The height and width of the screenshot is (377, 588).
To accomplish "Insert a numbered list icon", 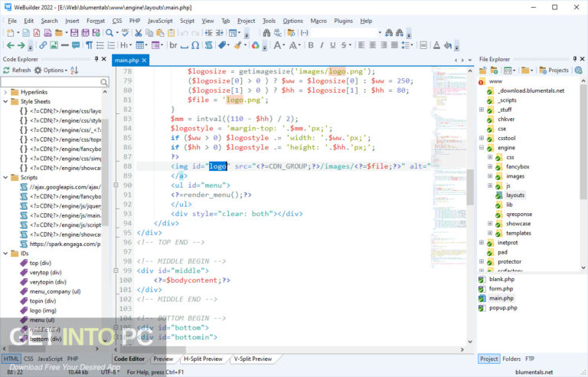I will (111, 45).
